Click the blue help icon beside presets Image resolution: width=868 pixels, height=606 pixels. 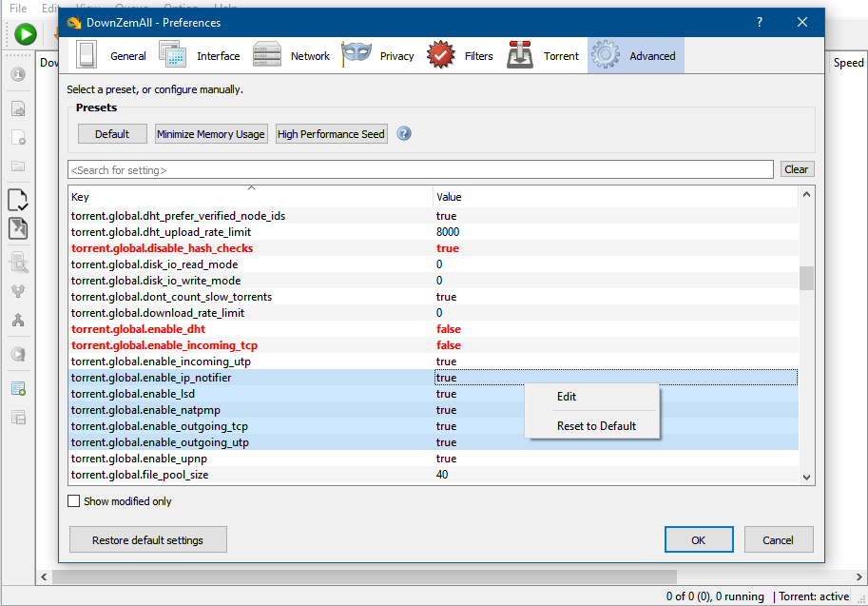[x=404, y=133]
